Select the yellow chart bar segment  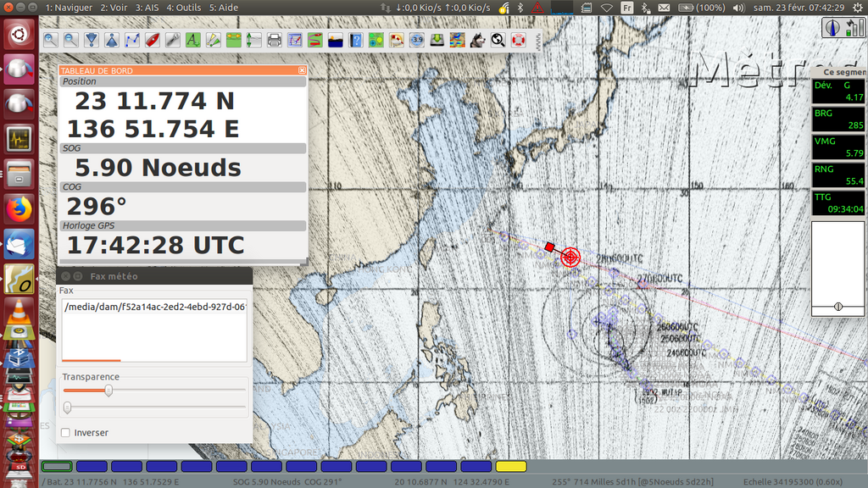point(511,466)
